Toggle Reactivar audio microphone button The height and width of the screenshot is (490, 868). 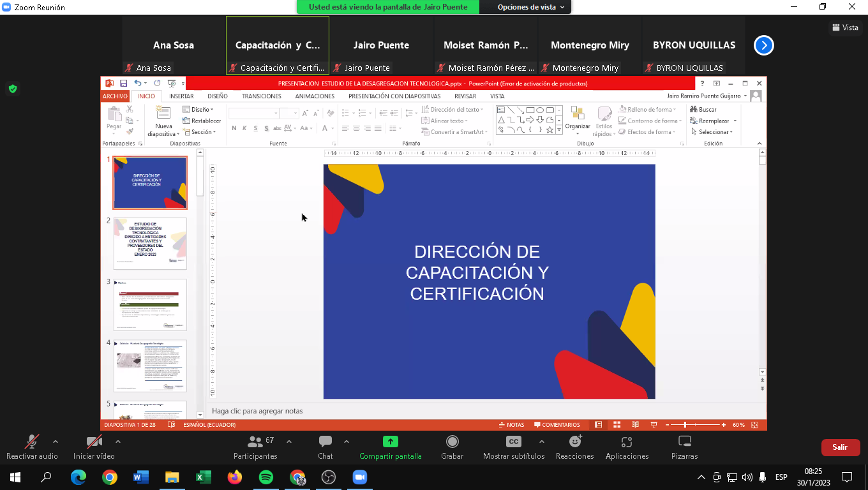(31, 442)
